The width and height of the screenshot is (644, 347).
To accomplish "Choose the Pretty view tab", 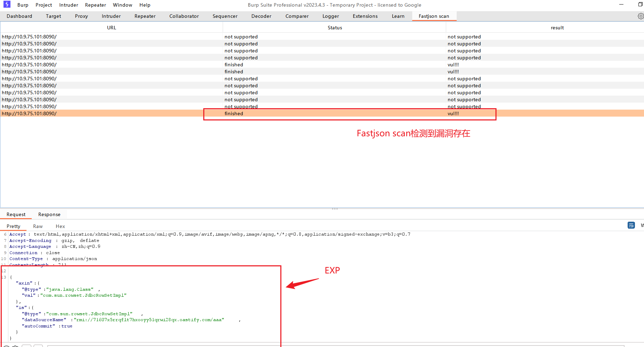I will pos(13,226).
